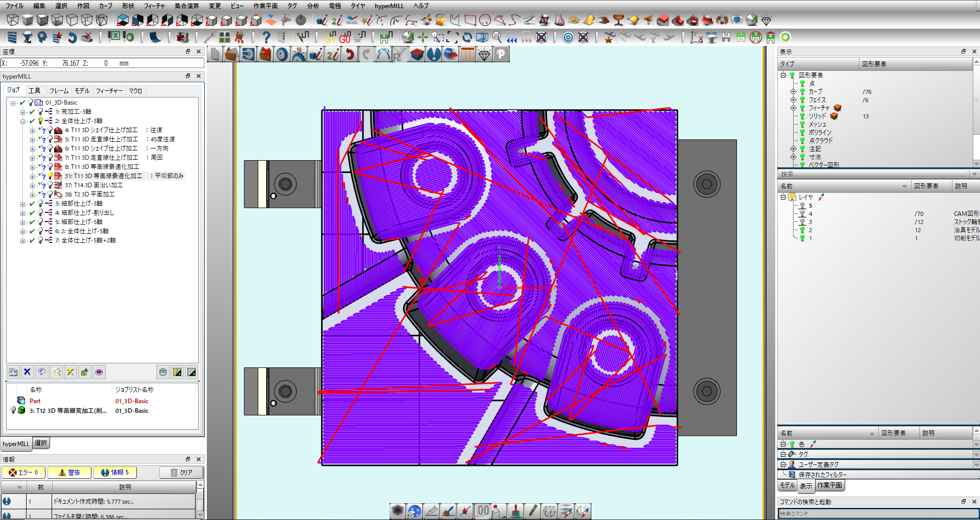Expand the 色 color entry in the tag panel
This screenshot has height=520, width=980.
[x=783, y=444]
